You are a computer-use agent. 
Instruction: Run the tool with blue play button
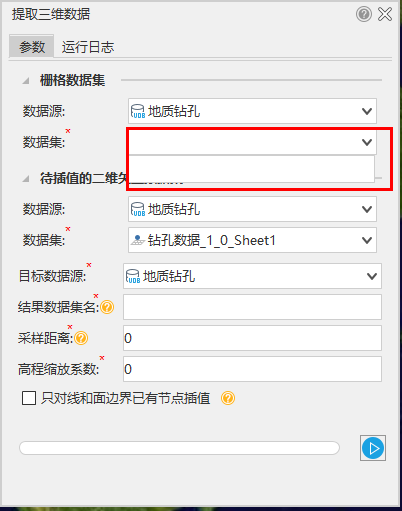[x=373, y=448]
